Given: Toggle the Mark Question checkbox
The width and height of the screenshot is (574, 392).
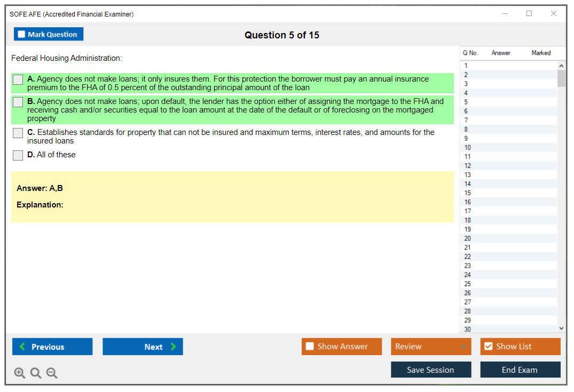Looking at the screenshot, I should click(22, 34).
